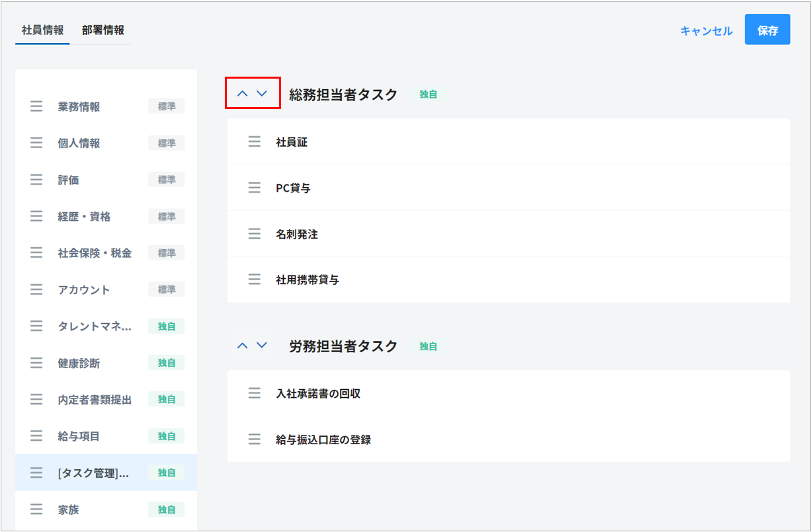
Task: Click drag handle icon beside 社員証
Action: pyautogui.click(x=255, y=142)
